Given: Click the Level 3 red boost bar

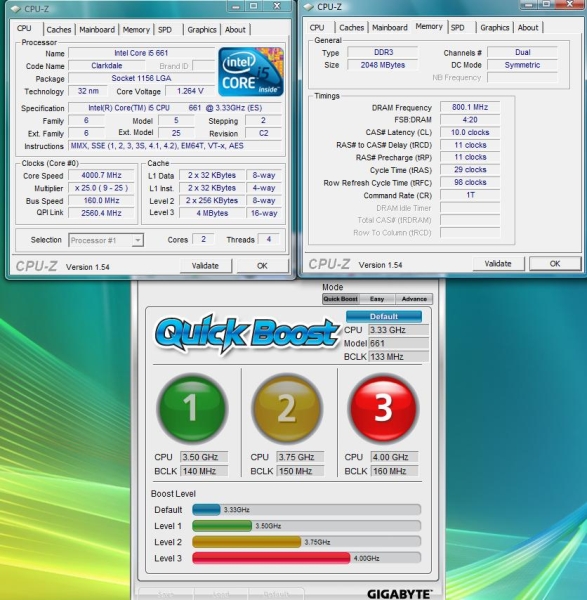Looking at the screenshot, I should coord(271,558).
